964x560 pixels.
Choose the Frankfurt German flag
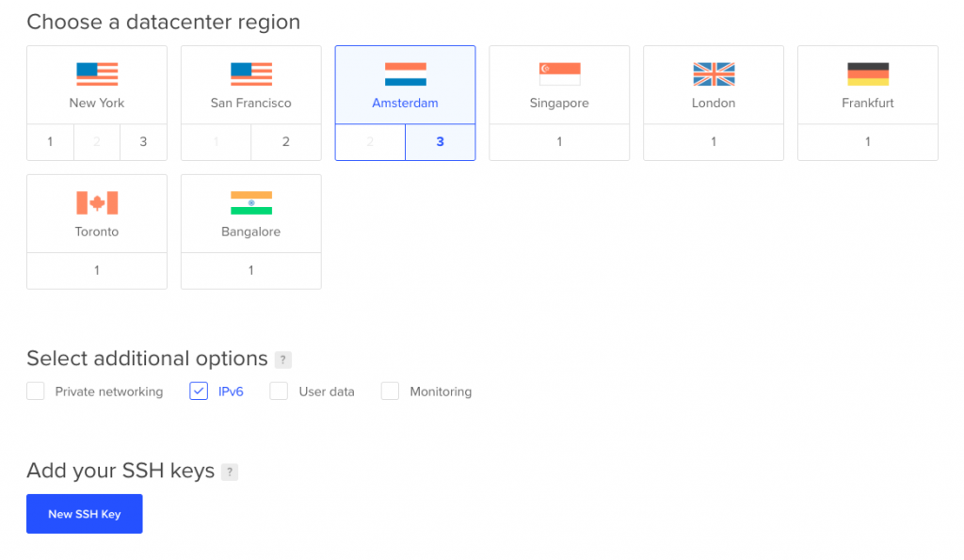point(868,74)
